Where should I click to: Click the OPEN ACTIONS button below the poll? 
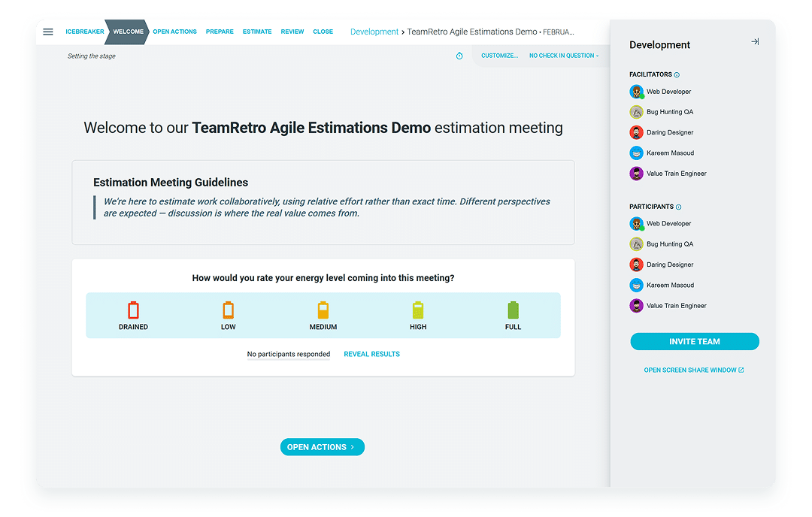(x=322, y=446)
